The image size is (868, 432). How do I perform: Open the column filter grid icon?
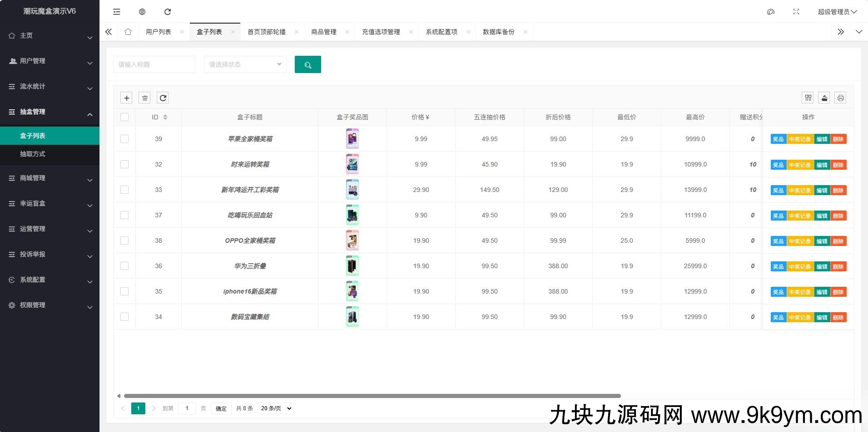click(808, 98)
